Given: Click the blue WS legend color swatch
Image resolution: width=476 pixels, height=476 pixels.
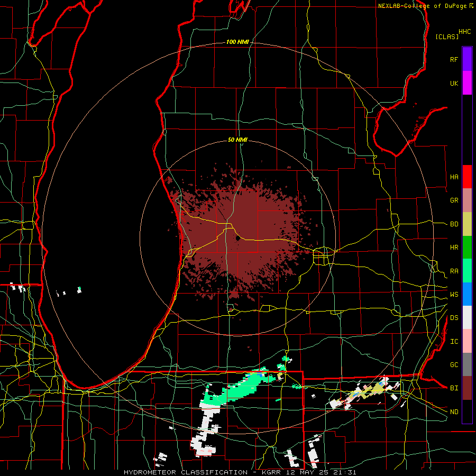Looking at the screenshot, I should (467, 294).
